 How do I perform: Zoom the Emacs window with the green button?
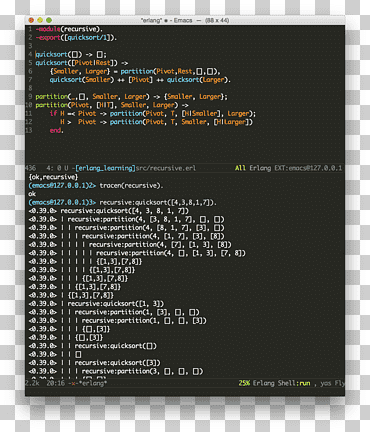[49, 20]
